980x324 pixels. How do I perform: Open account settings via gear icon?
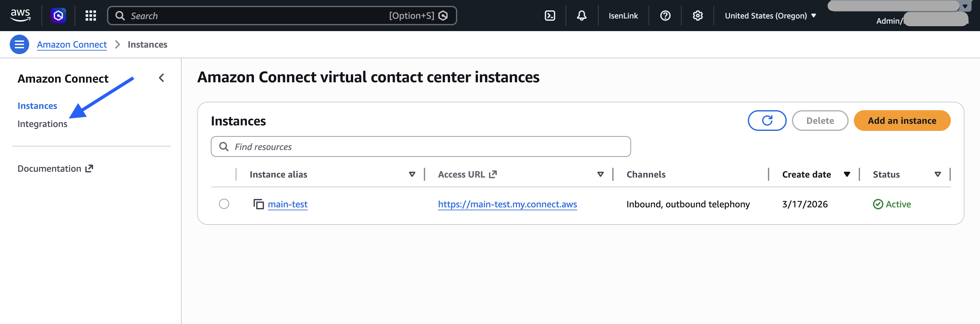pyautogui.click(x=697, y=16)
